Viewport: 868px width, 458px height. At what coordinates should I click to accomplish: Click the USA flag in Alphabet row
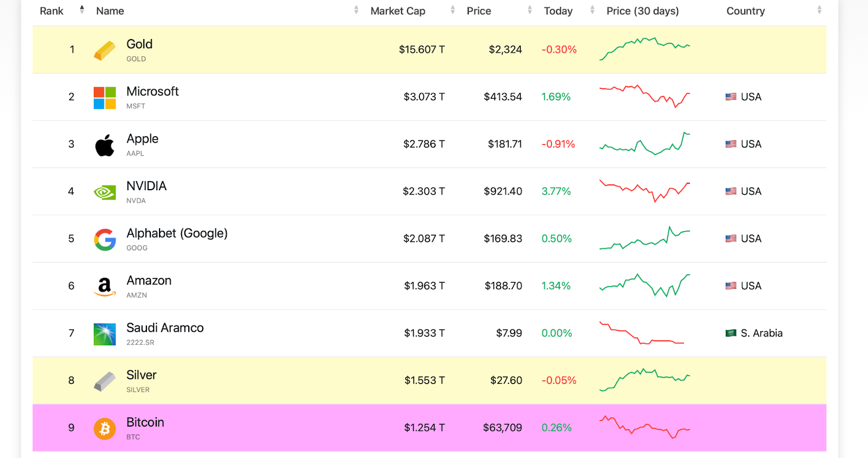coord(731,238)
